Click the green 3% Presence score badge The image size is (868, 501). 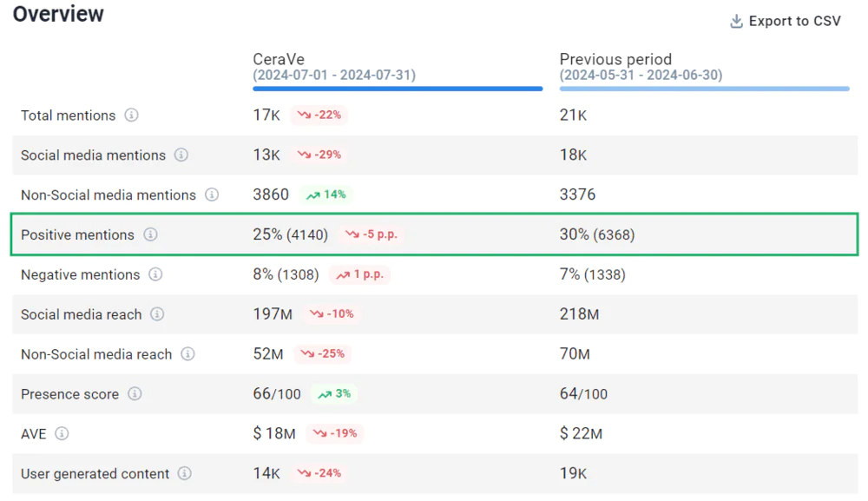334,394
